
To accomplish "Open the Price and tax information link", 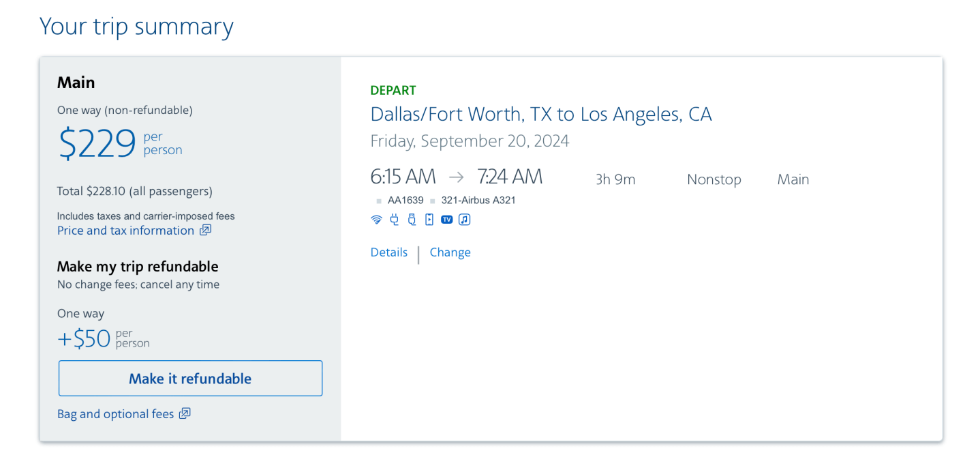I will [x=125, y=231].
